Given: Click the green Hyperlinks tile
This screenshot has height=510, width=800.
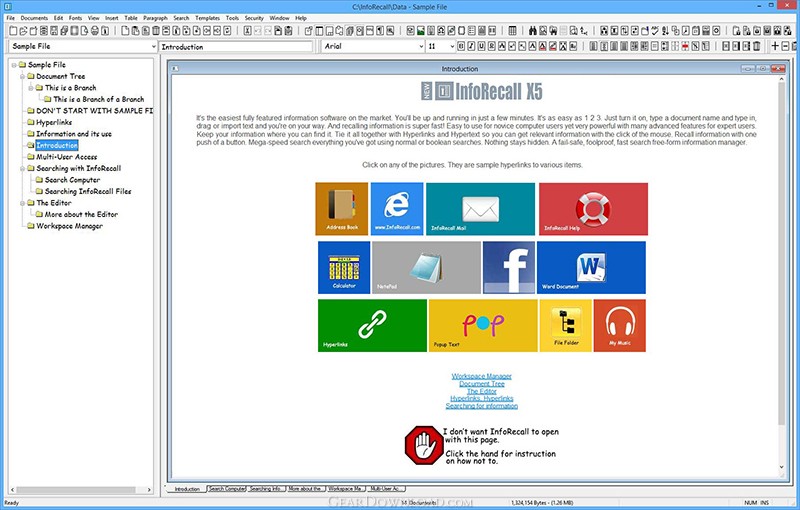Looking at the screenshot, I should point(372,325).
